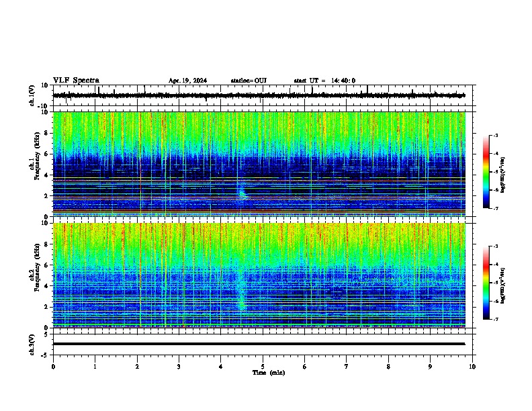Click the log(PSD) label beside ch.1 colorbar
The height and width of the screenshot is (411, 532).
(503, 175)
